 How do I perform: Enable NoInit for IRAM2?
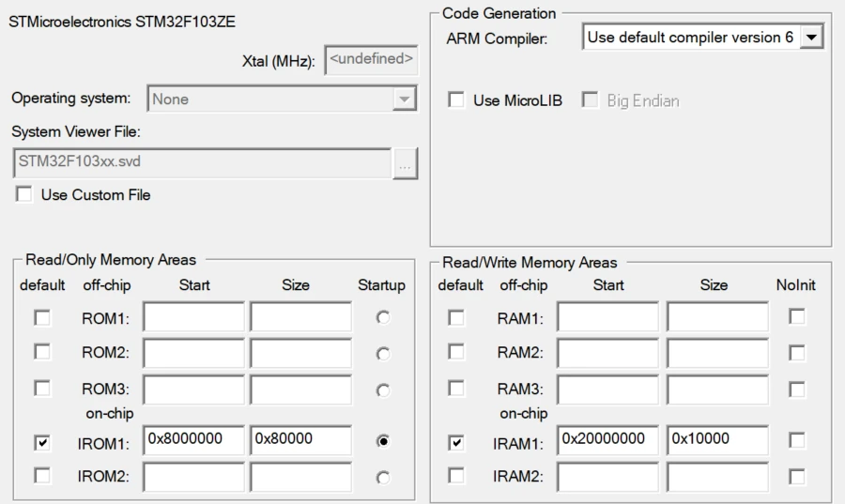pos(796,477)
